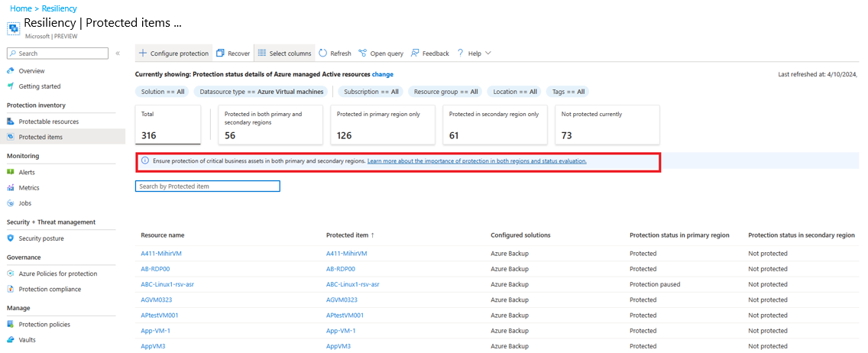Click the Metrics chart icon

[x=11, y=187]
